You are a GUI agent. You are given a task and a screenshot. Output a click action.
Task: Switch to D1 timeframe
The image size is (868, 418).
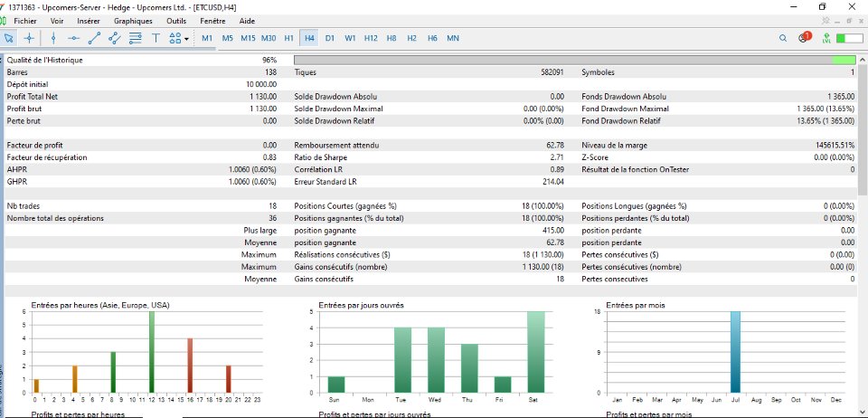pyautogui.click(x=330, y=38)
